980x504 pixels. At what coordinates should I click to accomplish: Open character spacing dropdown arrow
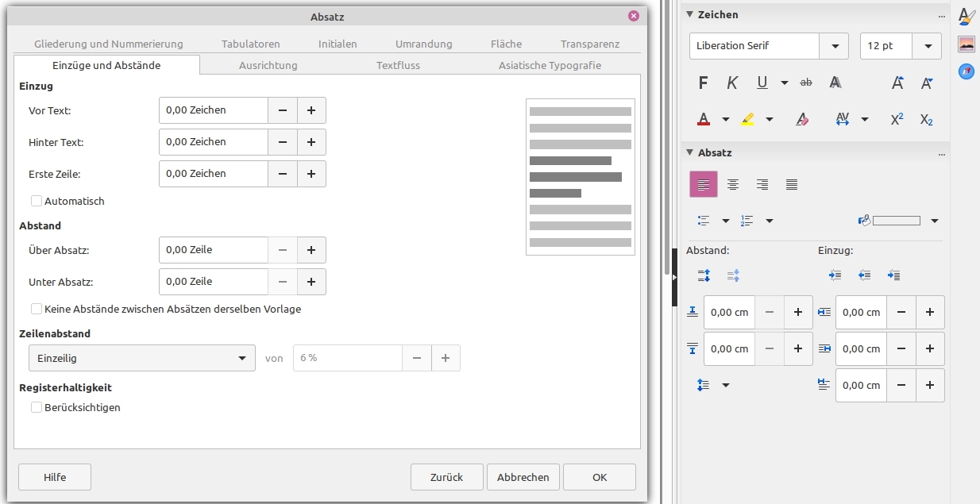865,119
